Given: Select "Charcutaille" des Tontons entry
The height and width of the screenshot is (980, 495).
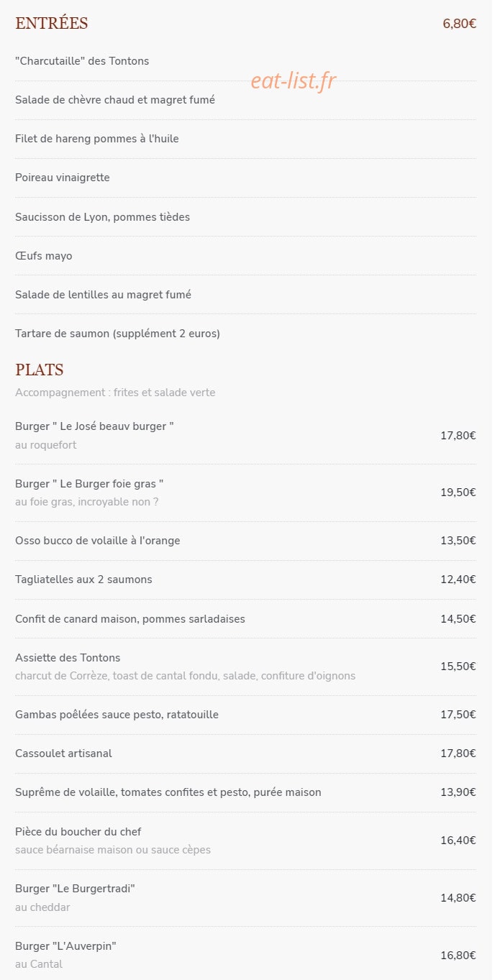Looking at the screenshot, I should [82, 61].
